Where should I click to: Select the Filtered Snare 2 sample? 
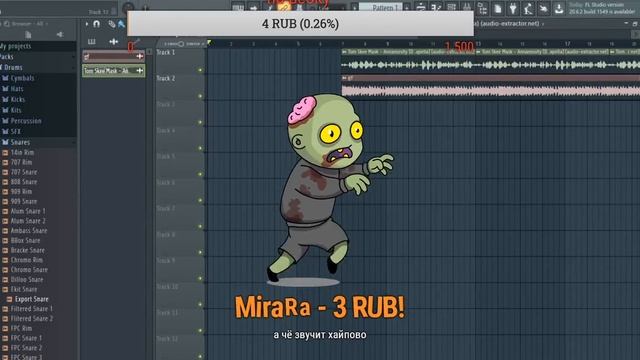point(32,318)
